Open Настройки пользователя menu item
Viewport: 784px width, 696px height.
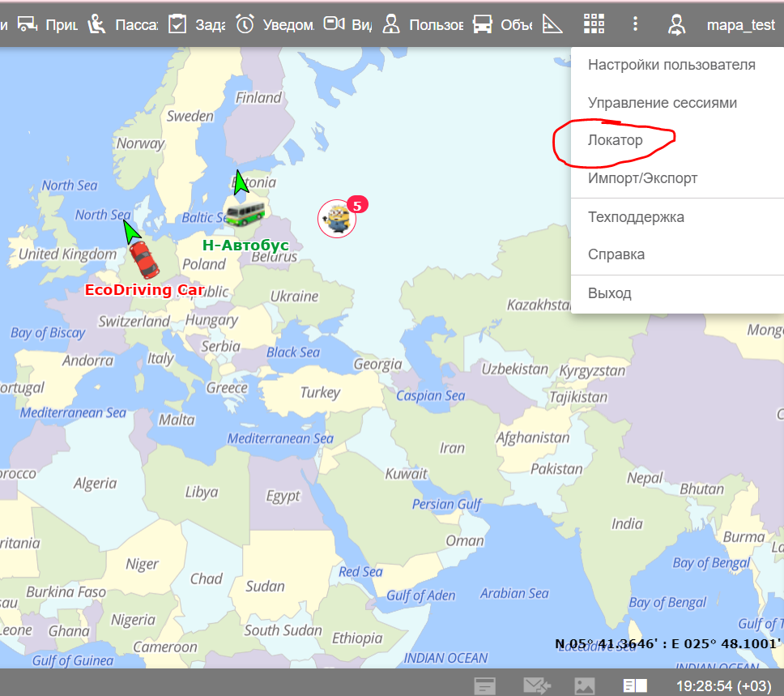(x=671, y=65)
